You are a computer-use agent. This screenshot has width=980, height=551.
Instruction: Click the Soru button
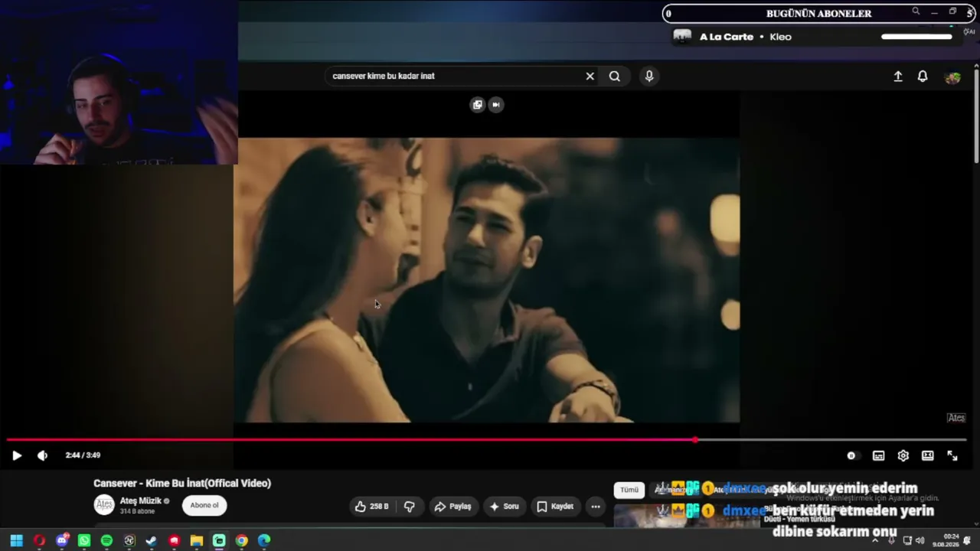(x=505, y=507)
